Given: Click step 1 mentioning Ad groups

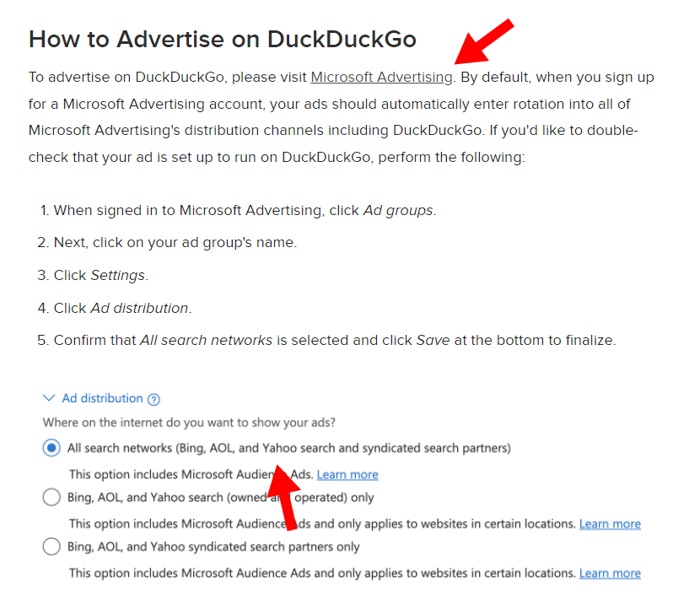Looking at the screenshot, I should click(x=238, y=210).
